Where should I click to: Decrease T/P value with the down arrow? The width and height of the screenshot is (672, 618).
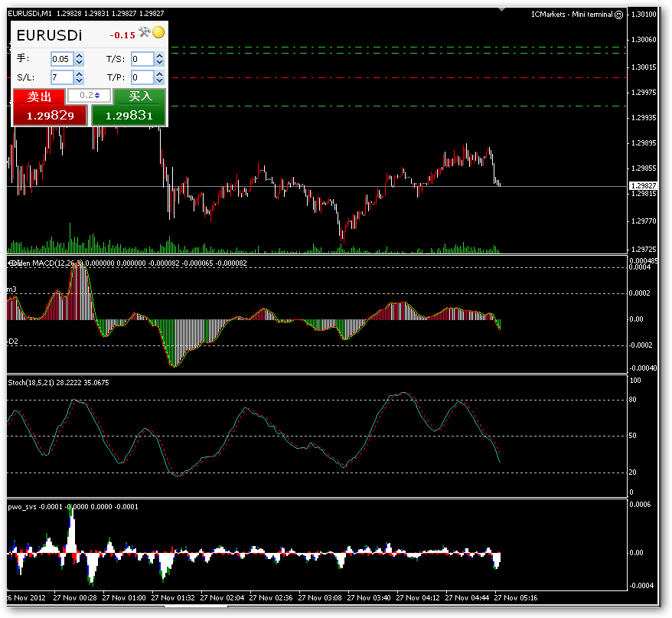click(x=159, y=80)
